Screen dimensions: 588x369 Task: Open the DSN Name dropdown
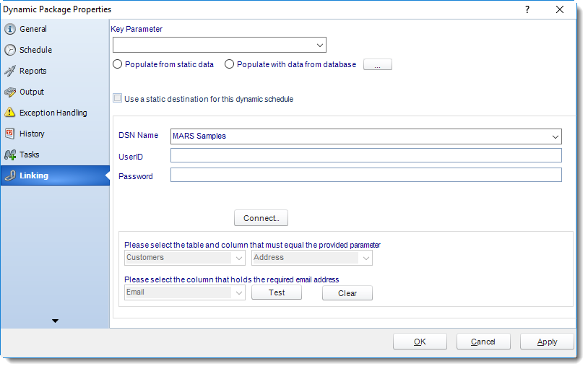555,136
